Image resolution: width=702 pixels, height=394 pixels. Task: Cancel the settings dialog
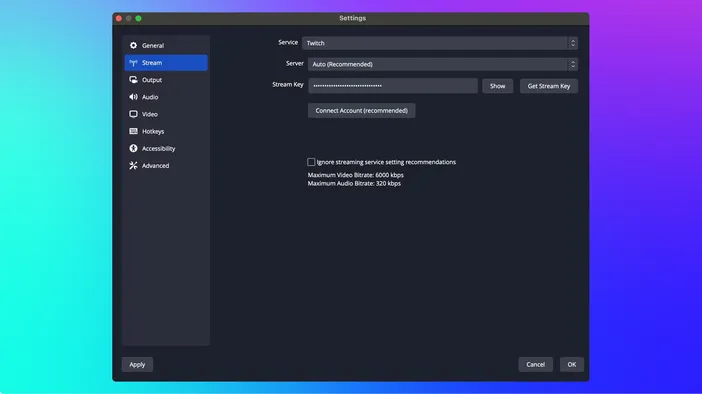(535, 364)
